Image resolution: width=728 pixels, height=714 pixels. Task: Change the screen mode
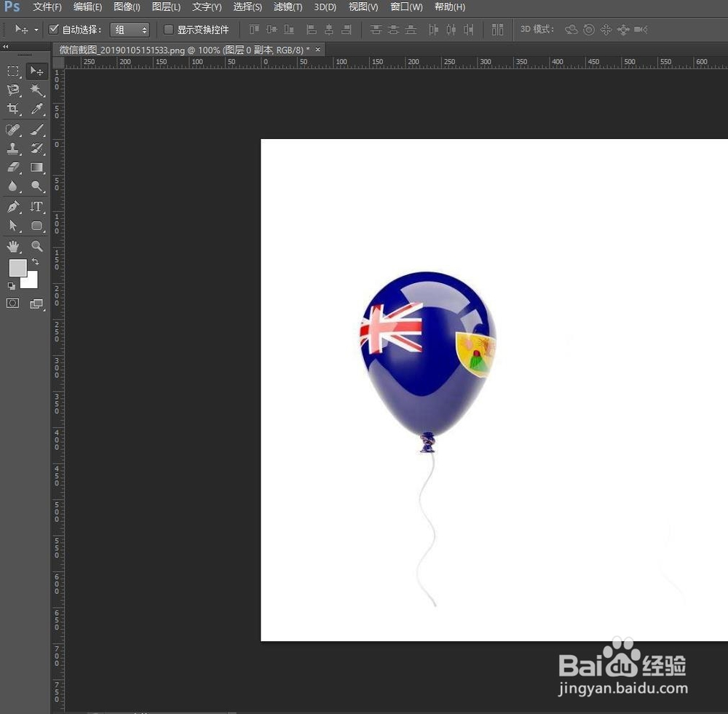[x=36, y=304]
